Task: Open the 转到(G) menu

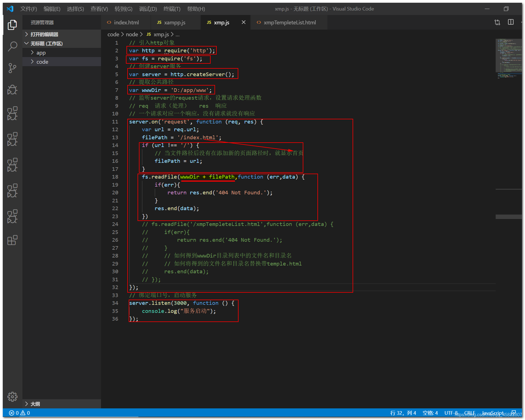Action: click(x=123, y=9)
